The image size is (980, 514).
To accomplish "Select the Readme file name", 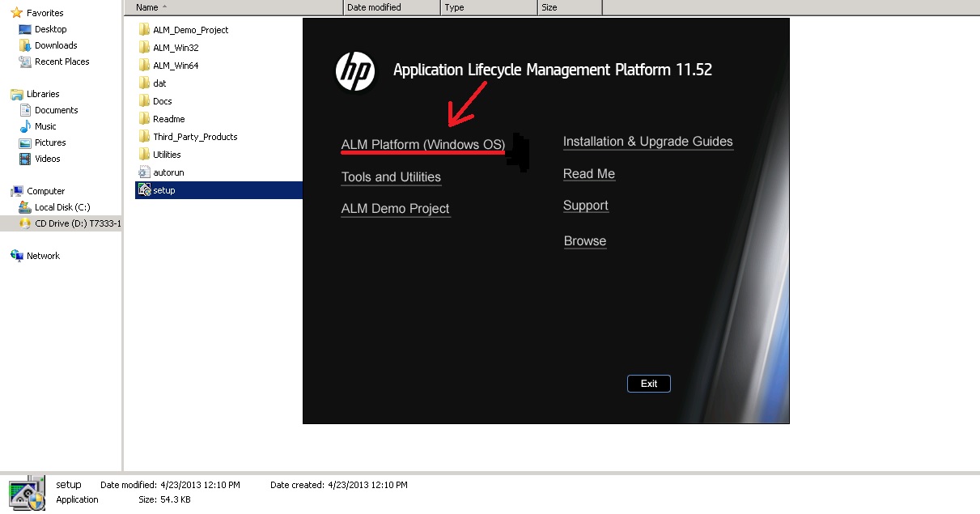I will 169,119.
